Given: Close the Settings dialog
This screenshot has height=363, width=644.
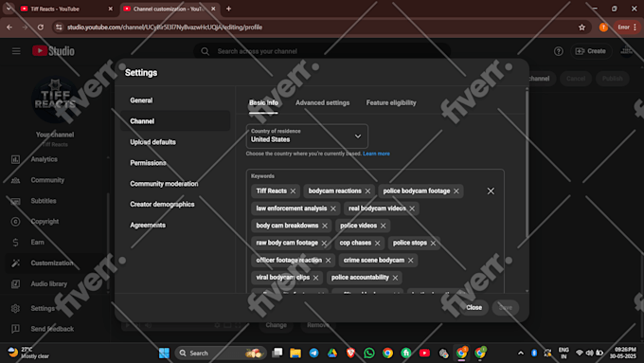Looking at the screenshot, I should pyautogui.click(x=474, y=307).
